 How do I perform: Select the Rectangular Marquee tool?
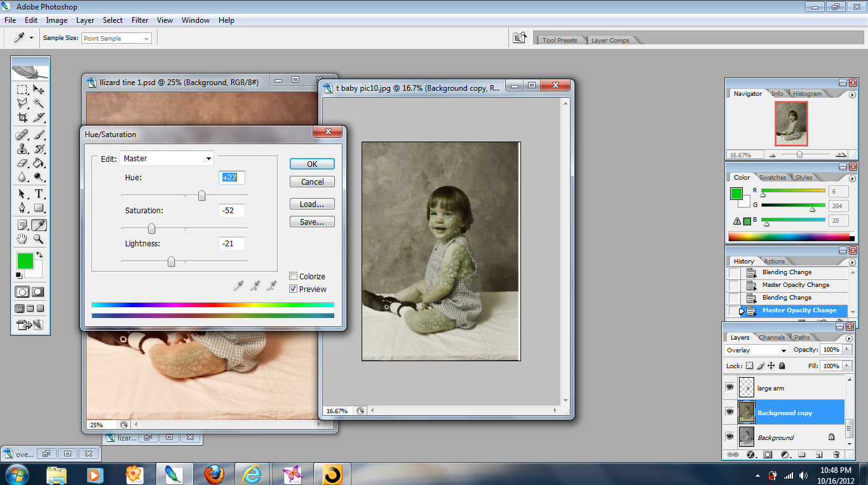pos(22,90)
